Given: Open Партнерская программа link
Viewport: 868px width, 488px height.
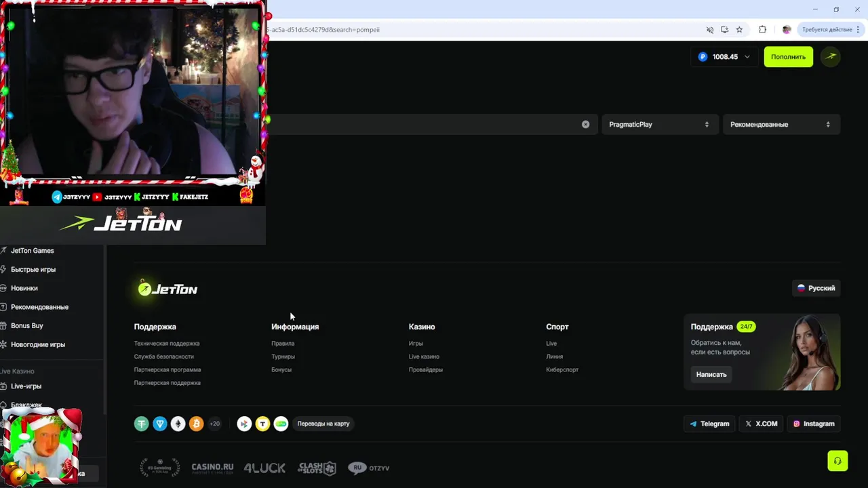Looking at the screenshot, I should [x=167, y=370].
